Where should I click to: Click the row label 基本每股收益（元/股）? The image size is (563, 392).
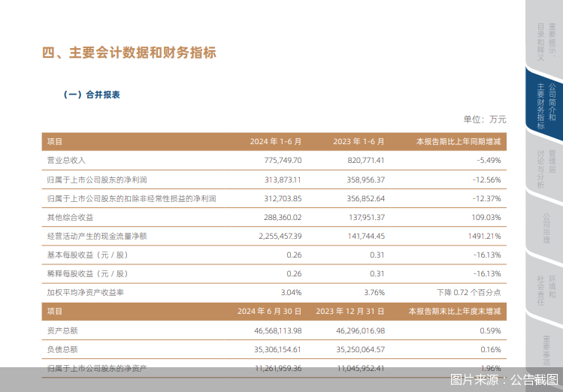[x=88, y=255]
